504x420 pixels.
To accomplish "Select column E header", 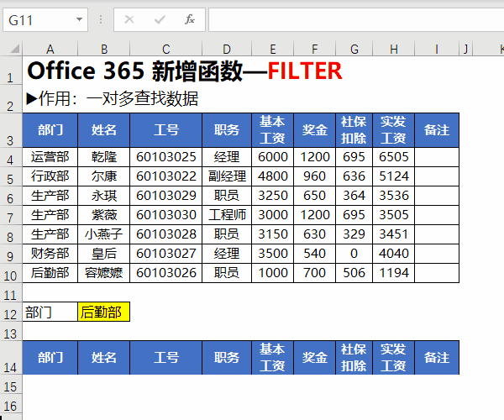I will point(272,49).
